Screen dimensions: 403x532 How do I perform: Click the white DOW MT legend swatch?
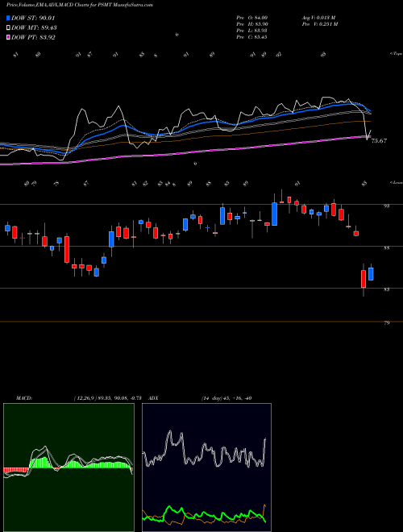(9, 28)
